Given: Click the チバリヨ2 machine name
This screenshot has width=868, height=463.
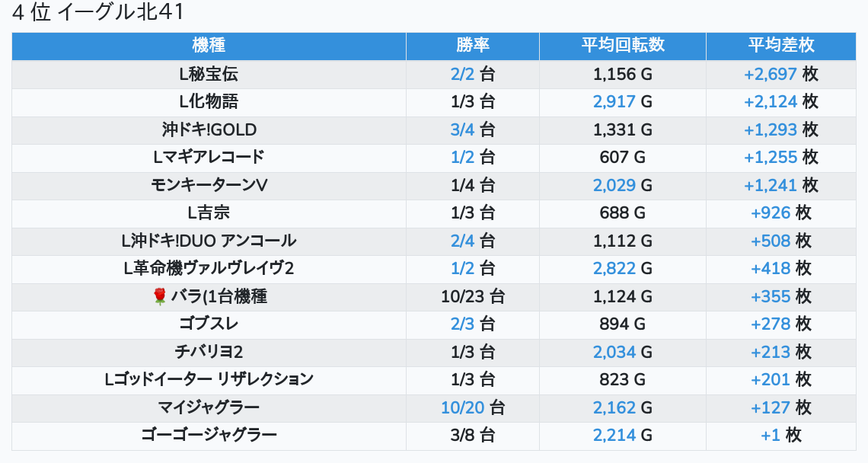Looking at the screenshot, I should coord(209,352).
